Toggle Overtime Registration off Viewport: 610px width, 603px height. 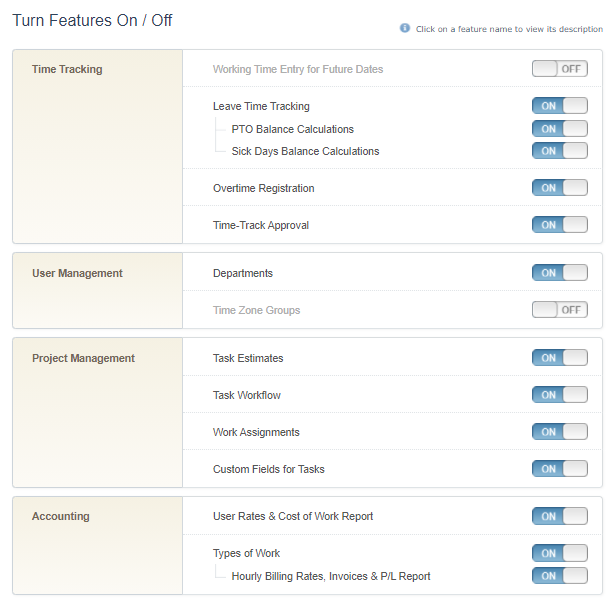pyautogui.click(x=559, y=188)
